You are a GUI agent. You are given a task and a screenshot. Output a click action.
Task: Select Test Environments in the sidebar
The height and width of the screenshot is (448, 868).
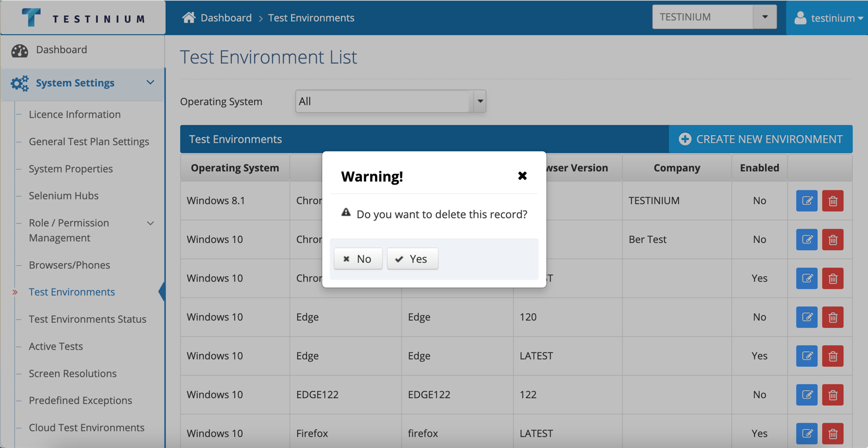pyautogui.click(x=72, y=292)
